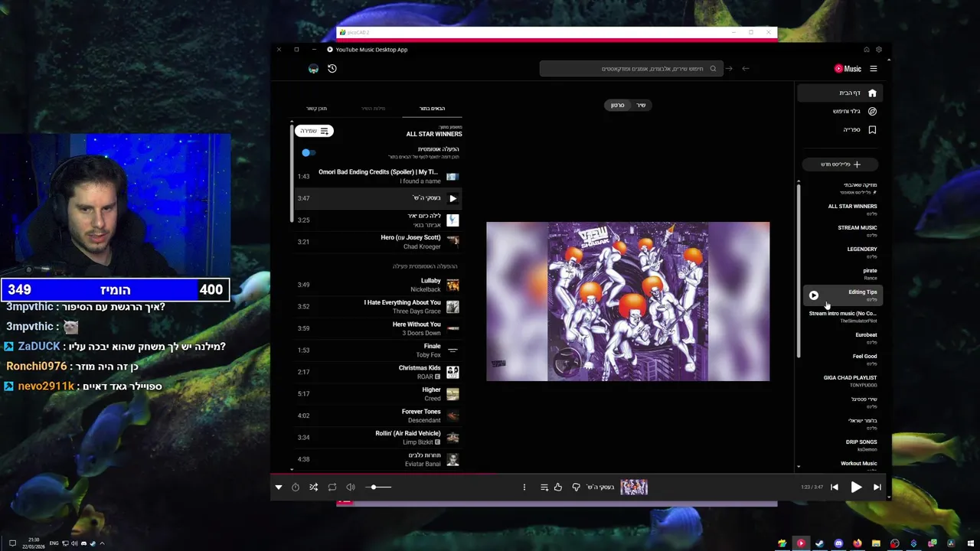The image size is (980, 551).
Task: Play the Editing Tips playlist
Action: [x=814, y=295]
